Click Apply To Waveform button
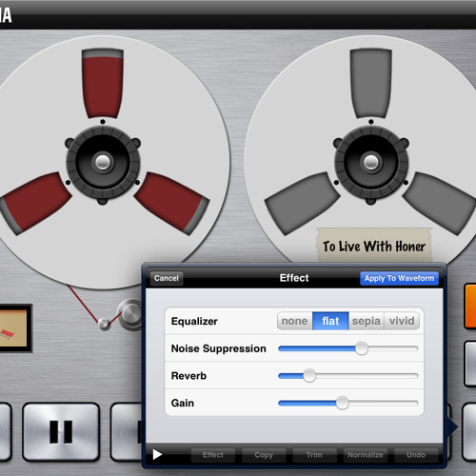This screenshot has width=476, height=476. [x=399, y=278]
